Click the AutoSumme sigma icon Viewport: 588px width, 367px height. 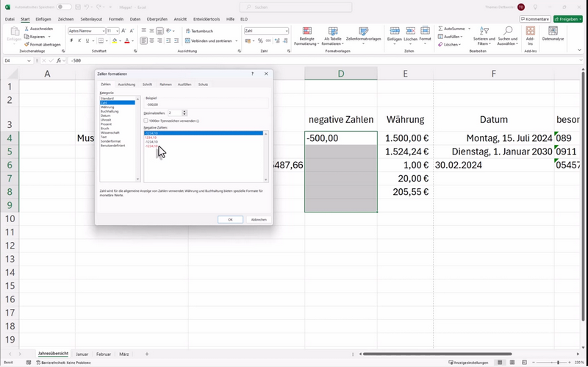tap(441, 29)
